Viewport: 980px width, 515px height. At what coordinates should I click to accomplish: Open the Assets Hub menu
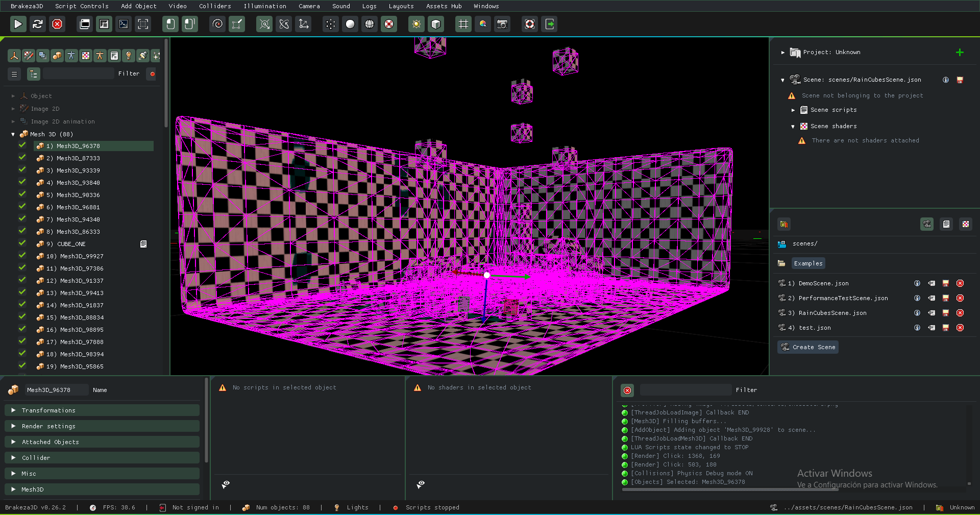click(x=444, y=6)
